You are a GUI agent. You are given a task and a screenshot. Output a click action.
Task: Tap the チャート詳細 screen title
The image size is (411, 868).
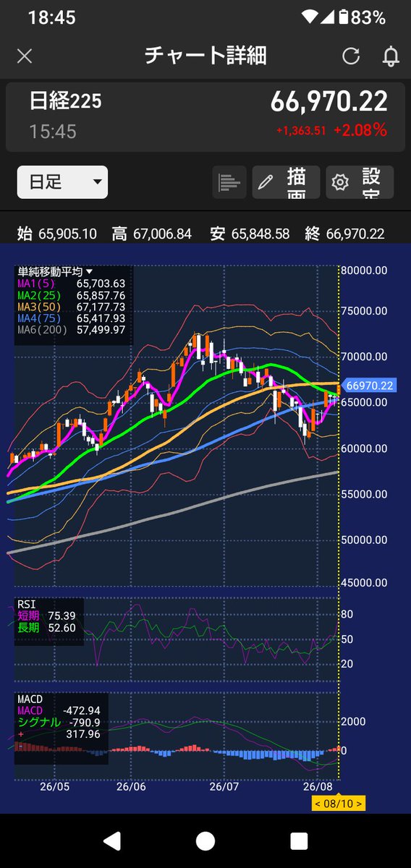[205, 56]
